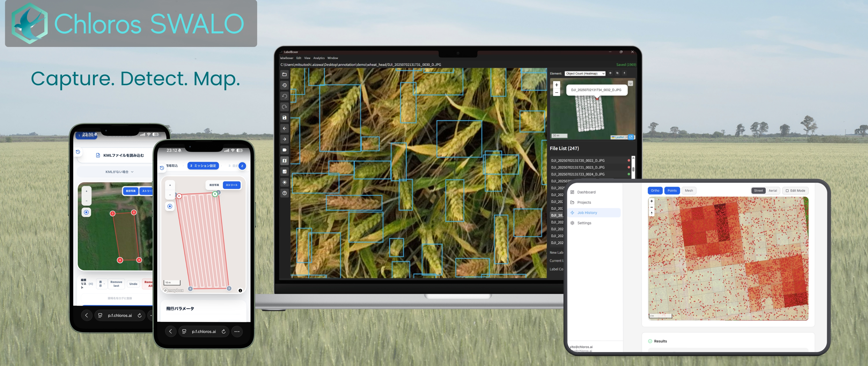Zoom in on LabelBoxer Leaflet minimap
This screenshot has width=868, height=366.
pyautogui.click(x=557, y=85)
